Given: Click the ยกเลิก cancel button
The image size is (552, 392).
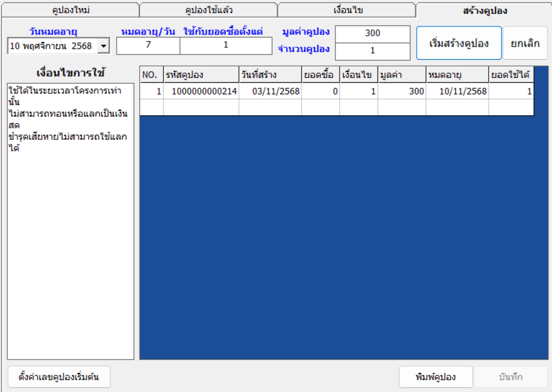Looking at the screenshot, I should tap(525, 43).
